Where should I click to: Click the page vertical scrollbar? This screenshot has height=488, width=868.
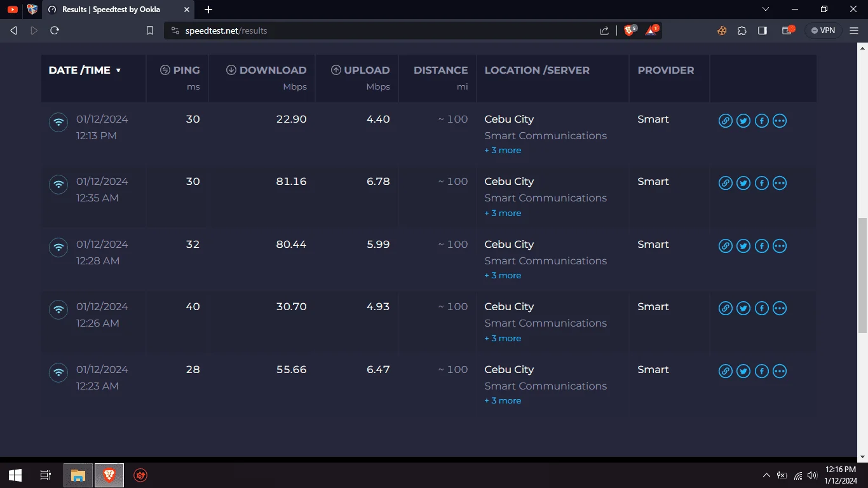[862, 274]
